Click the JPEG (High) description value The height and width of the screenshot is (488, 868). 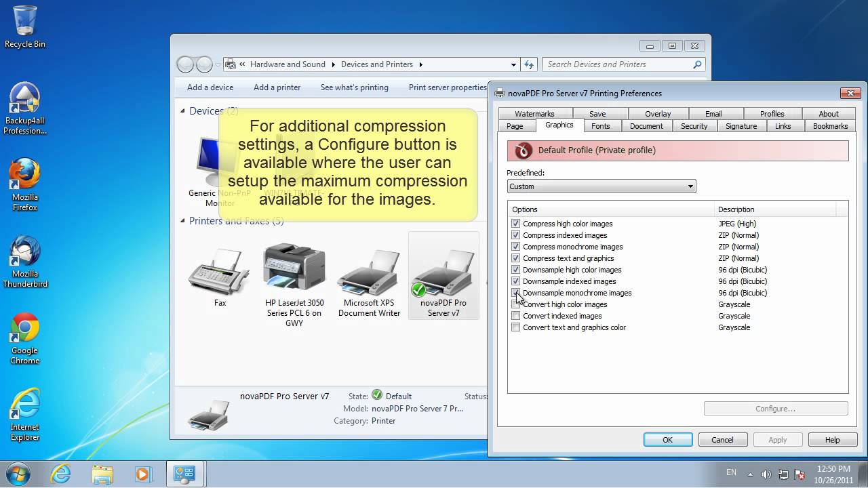737,224
